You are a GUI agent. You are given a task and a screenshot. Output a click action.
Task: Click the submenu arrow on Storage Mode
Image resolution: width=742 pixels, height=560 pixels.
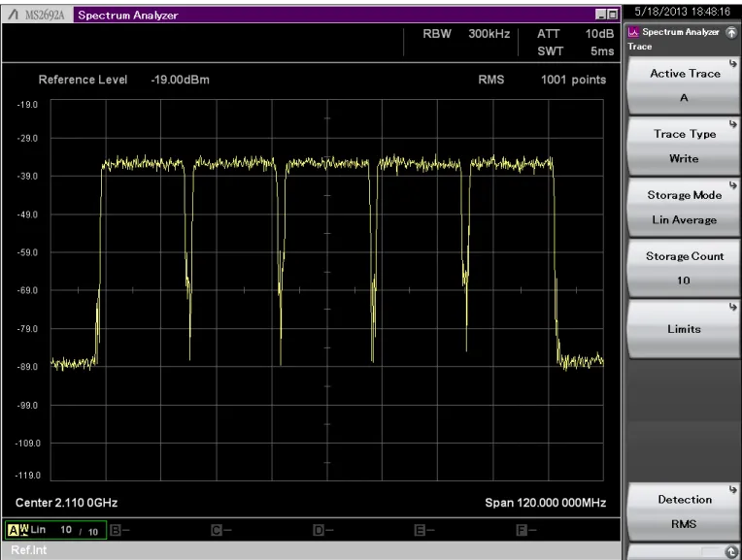point(733,185)
